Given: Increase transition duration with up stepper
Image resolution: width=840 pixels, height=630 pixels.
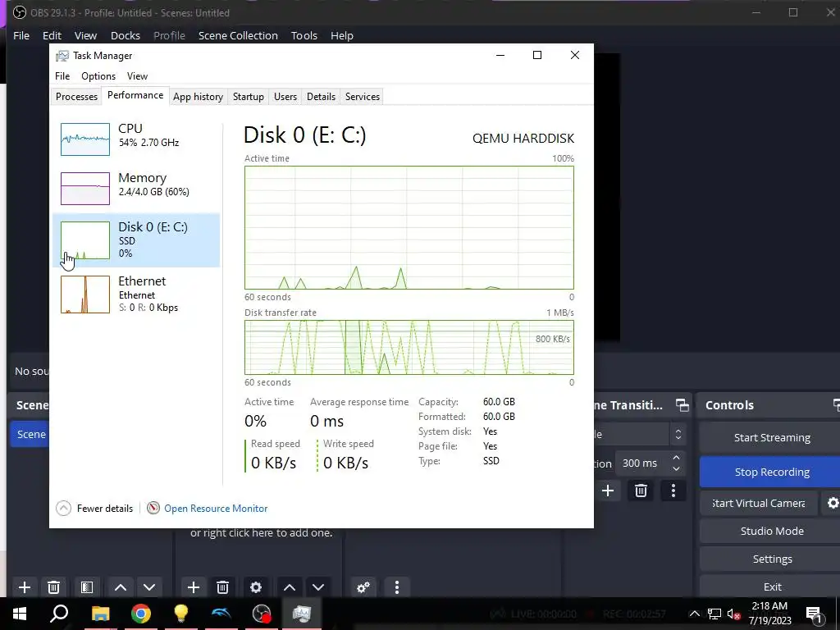Looking at the screenshot, I should 677,458.
